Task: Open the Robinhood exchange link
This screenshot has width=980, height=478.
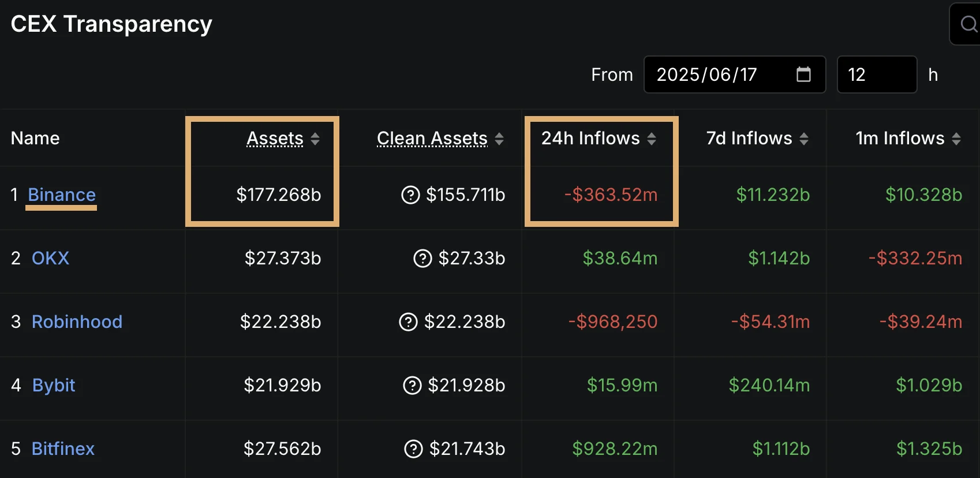Action: 77,322
